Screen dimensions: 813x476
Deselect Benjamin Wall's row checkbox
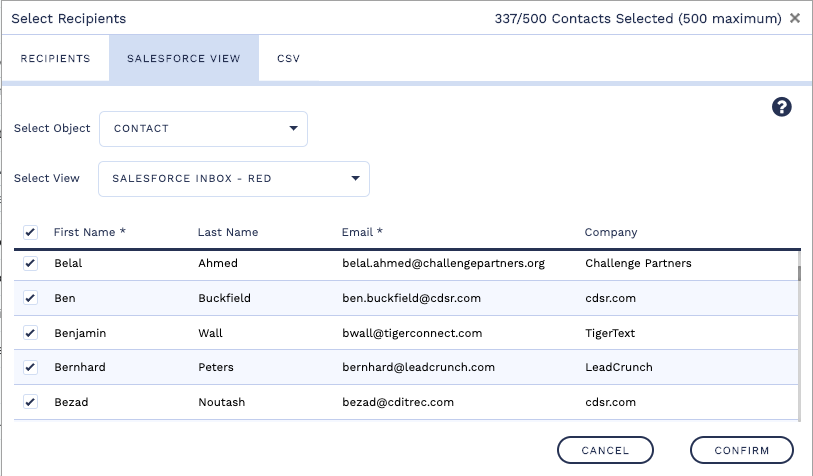tap(30, 333)
